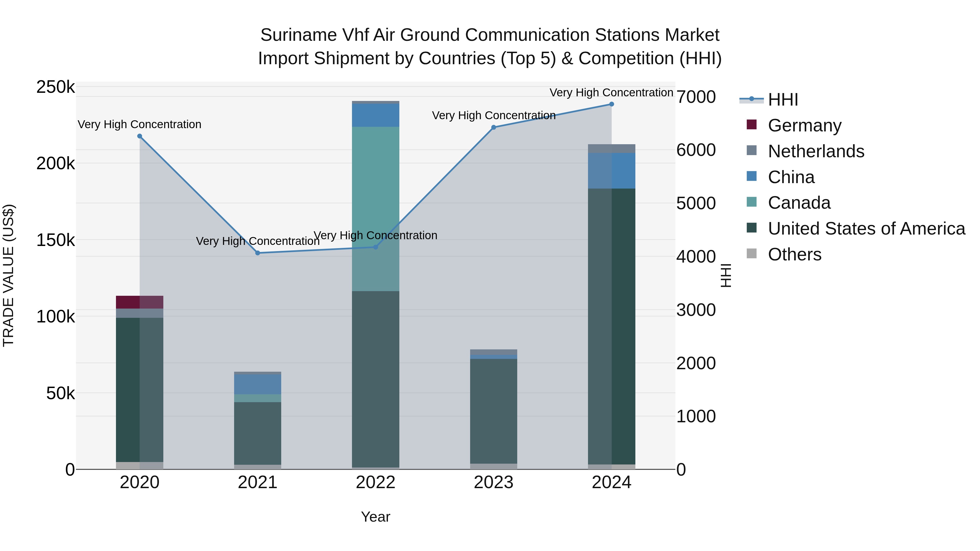Viewport: 980px width, 551px height.
Task: Click the HHI data point for 2022
Action: 375,247
